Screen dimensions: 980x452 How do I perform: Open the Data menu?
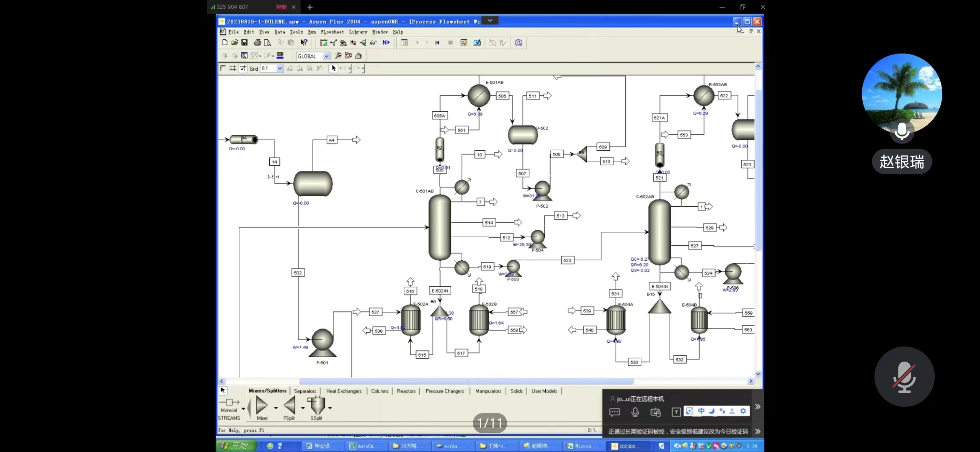click(280, 32)
